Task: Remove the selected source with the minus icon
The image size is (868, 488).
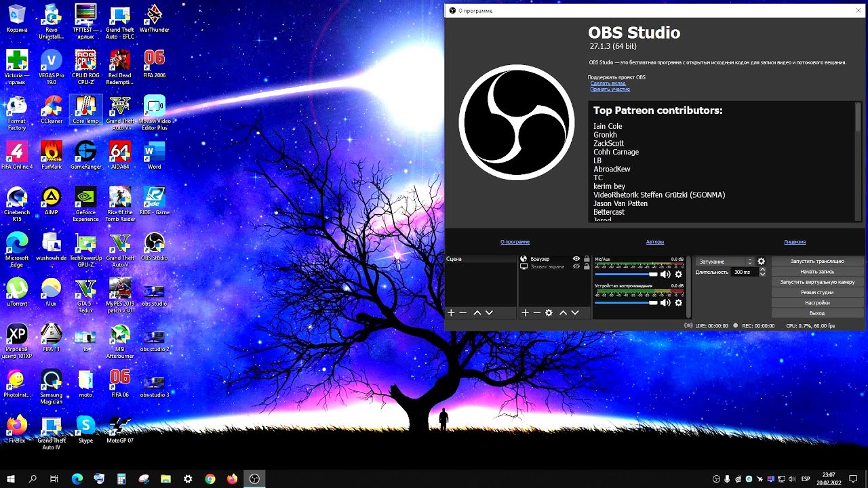Action: (x=536, y=312)
